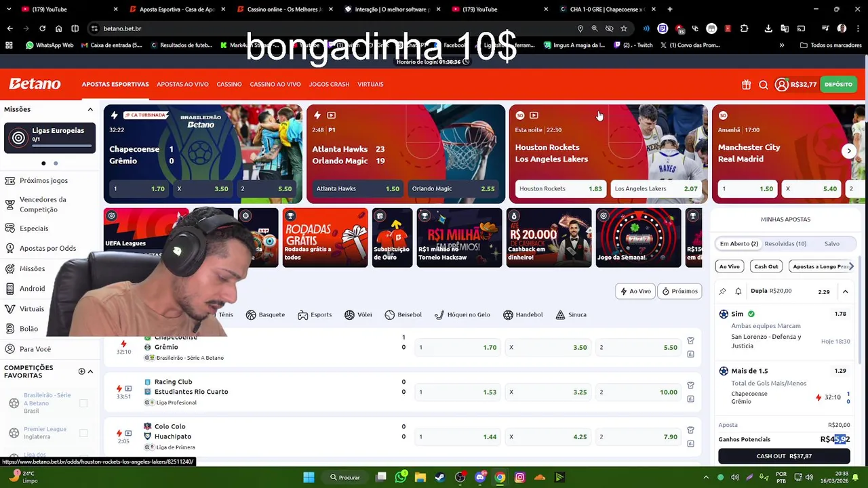Screen dimensions: 868x488
Task: Open Chrome from Windows taskbar
Action: 500,477
